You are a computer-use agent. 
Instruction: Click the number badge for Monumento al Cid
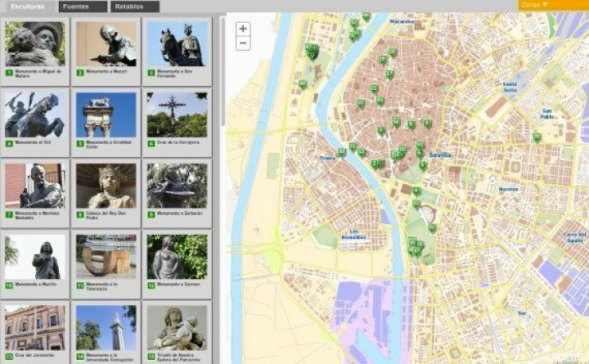(9, 143)
